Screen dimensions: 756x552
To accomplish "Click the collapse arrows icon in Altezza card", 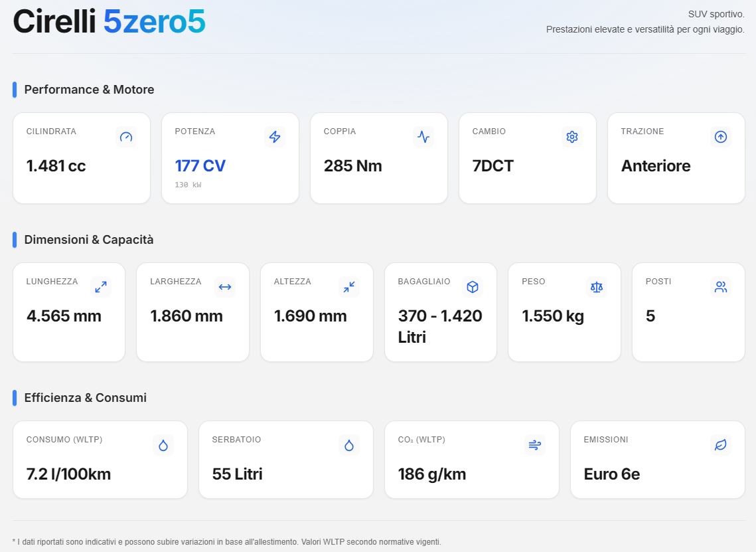I will pos(348,287).
